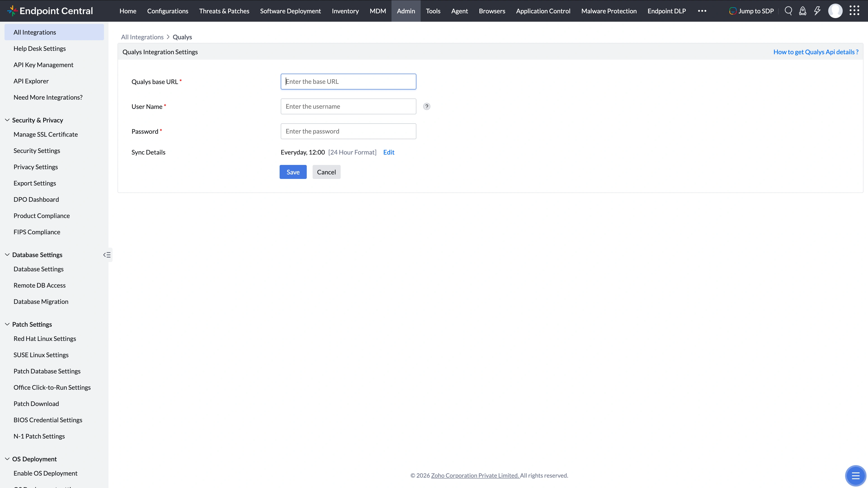Open the Software Deployment tab
This screenshot has width=868, height=488.
pyautogui.click(x=290, y=11)
